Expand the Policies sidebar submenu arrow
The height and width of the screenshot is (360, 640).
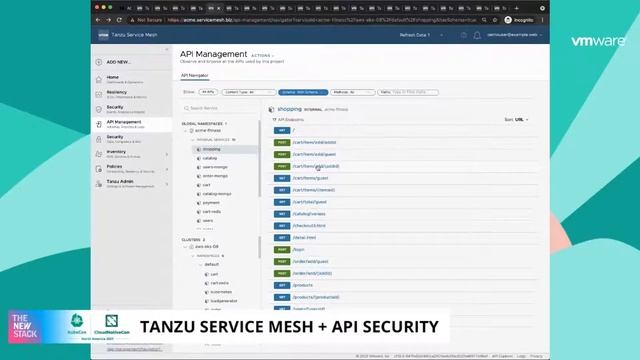[167, 169]
